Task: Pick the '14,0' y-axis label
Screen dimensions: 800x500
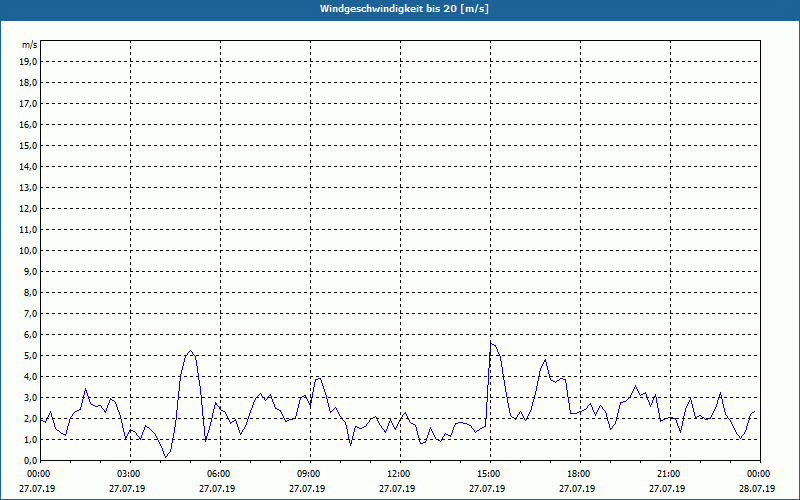Action: click(28, 166)
